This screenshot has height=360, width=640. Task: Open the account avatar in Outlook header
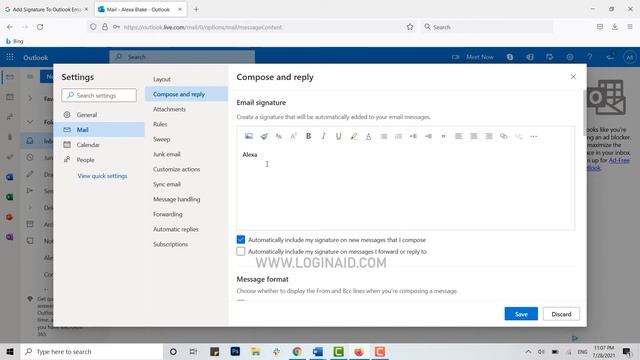pyautogui.click(x=629, y=57)
